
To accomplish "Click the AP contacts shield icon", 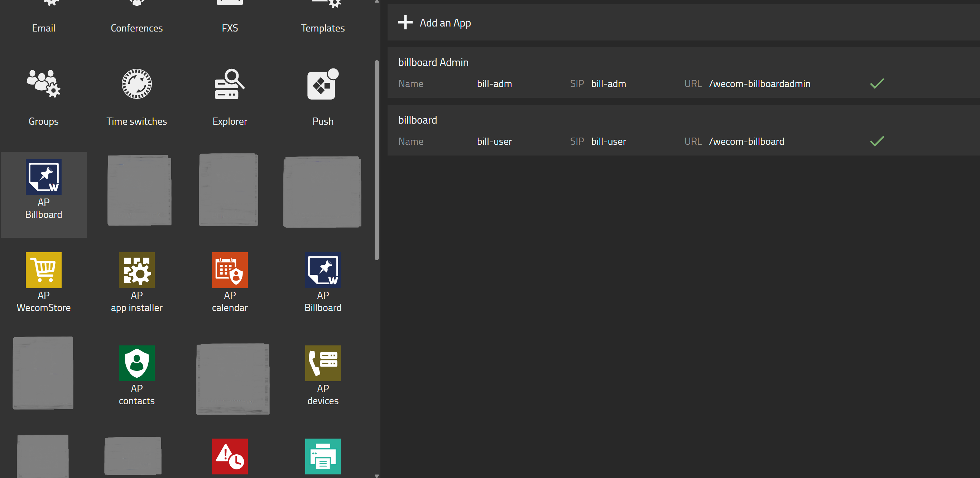I will (x=136, y=363).
